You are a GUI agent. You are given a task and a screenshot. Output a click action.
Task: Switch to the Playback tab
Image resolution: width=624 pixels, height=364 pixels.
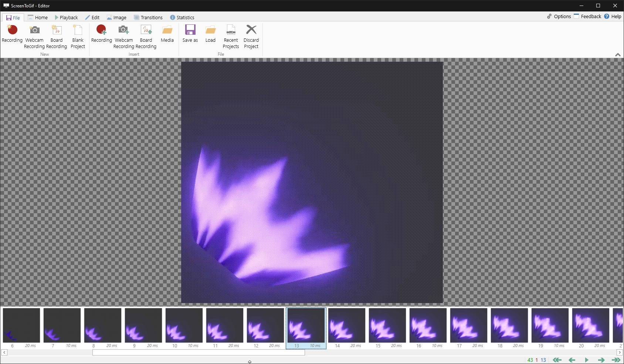(66, 17)
